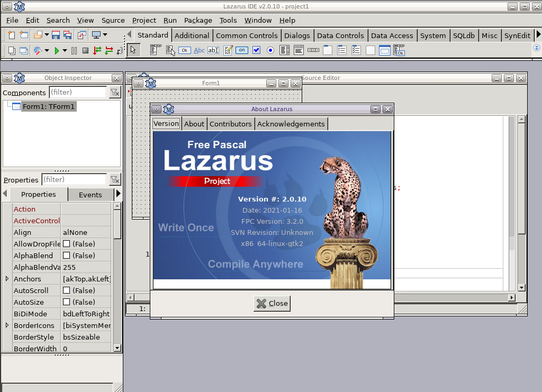Create a New Unit from toolbar
The image size is (542, 392).
tap(12, 35)
